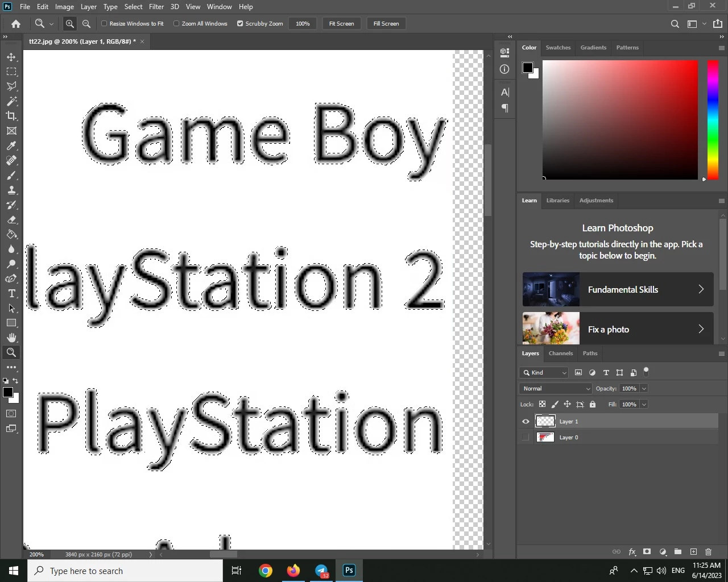
Task: Click the Zoom In magnifier option
Action: point(70,23)
